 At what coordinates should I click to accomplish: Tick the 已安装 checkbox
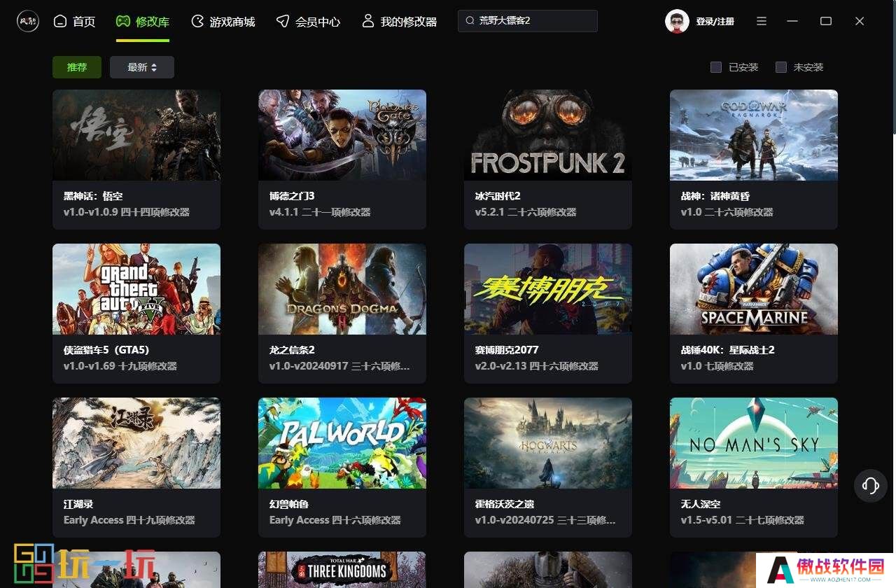coord(716,67)
